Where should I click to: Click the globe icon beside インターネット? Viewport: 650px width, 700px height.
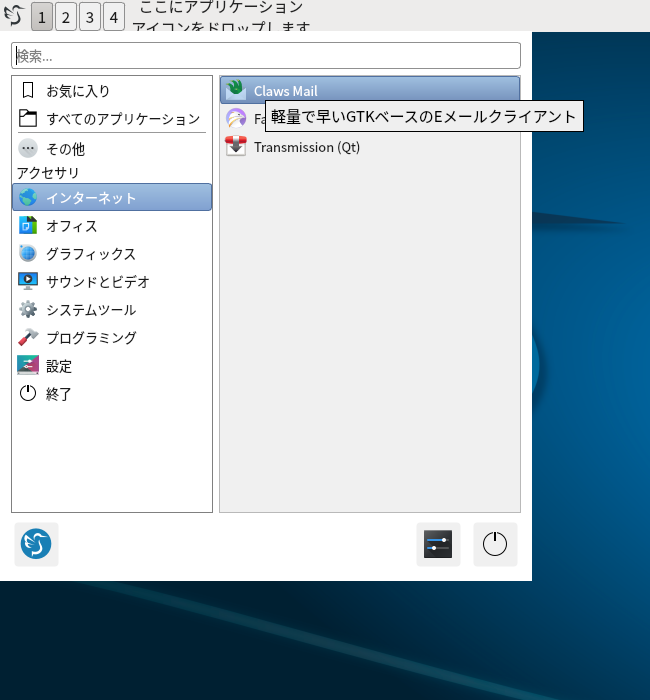(x=28, y=197)
